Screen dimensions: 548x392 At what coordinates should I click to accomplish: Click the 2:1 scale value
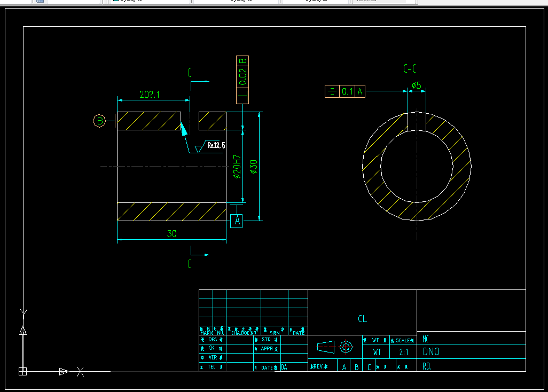click(x=404, y=352)
